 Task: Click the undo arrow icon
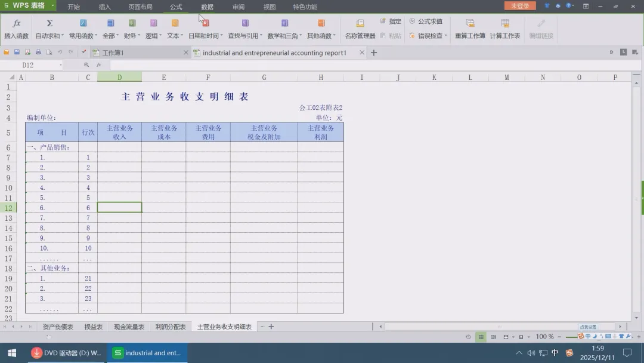coord(60,52)
